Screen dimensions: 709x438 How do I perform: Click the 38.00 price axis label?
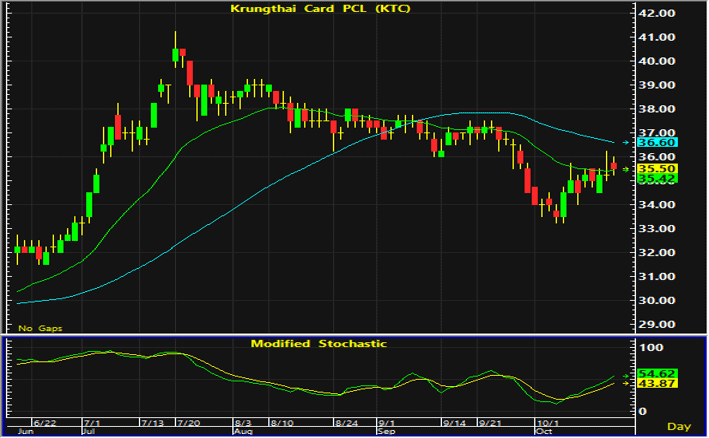pos(657,109)
